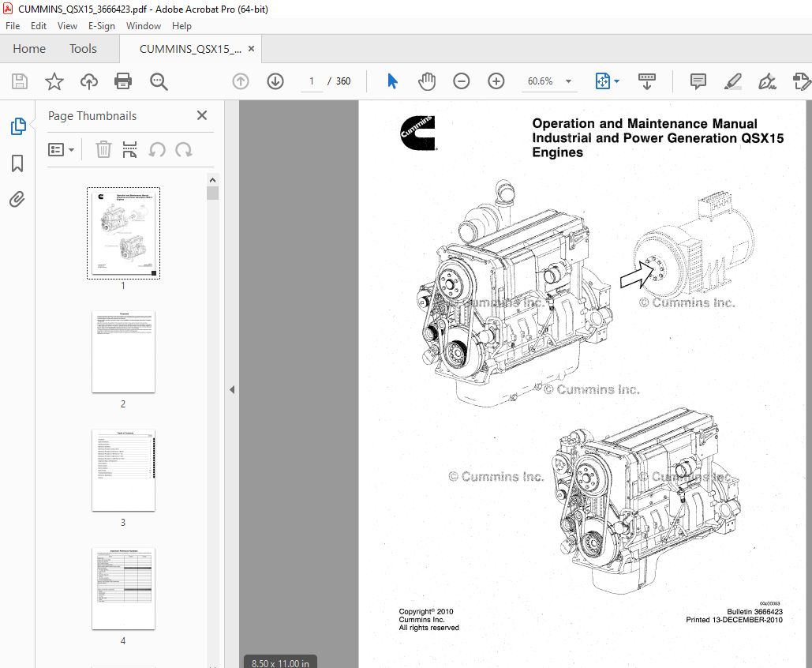Open the E-Sign menu
Image resolution: width=812 pixels, height=668 pixels.
(x=102, y=26)
